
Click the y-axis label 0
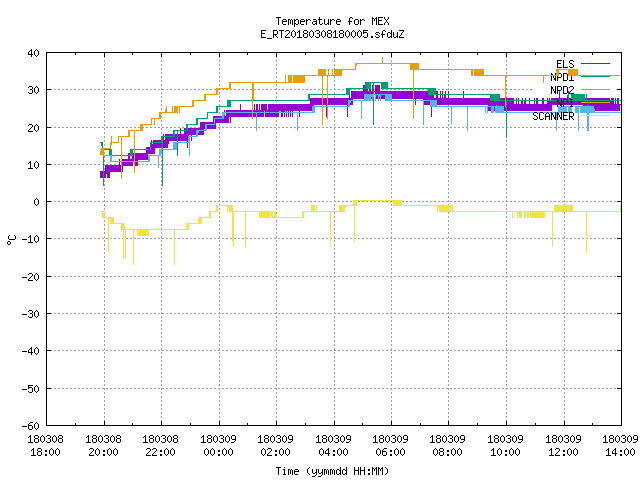tap(37, 202)
